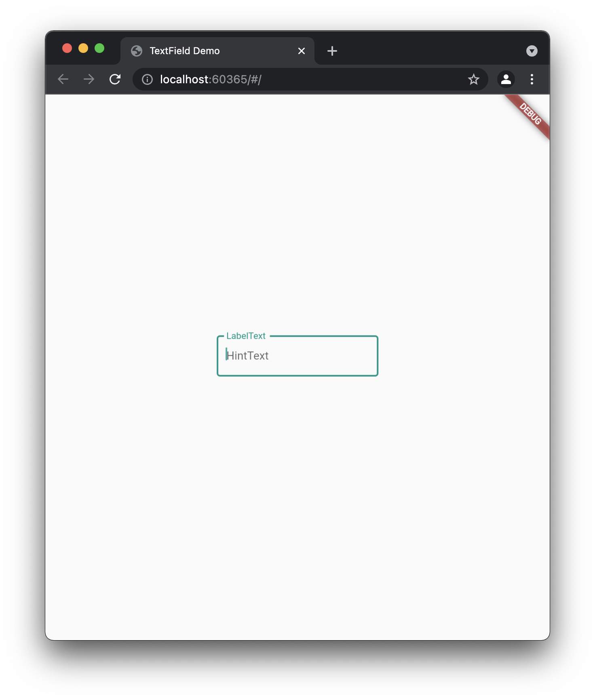Click the localhost address bar URL
Image resolution: width=595 pixels, height=700 pixels.
(211, 80)
